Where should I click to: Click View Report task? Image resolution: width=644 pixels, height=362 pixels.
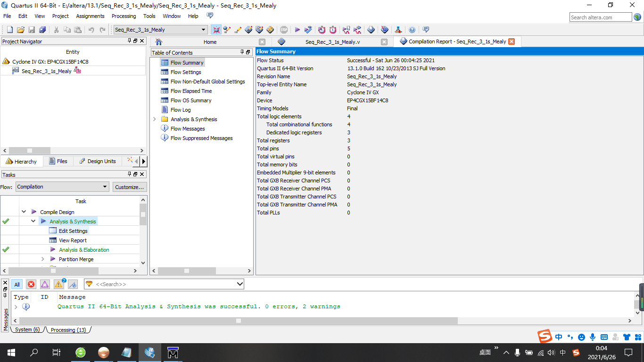click(73, 240)
